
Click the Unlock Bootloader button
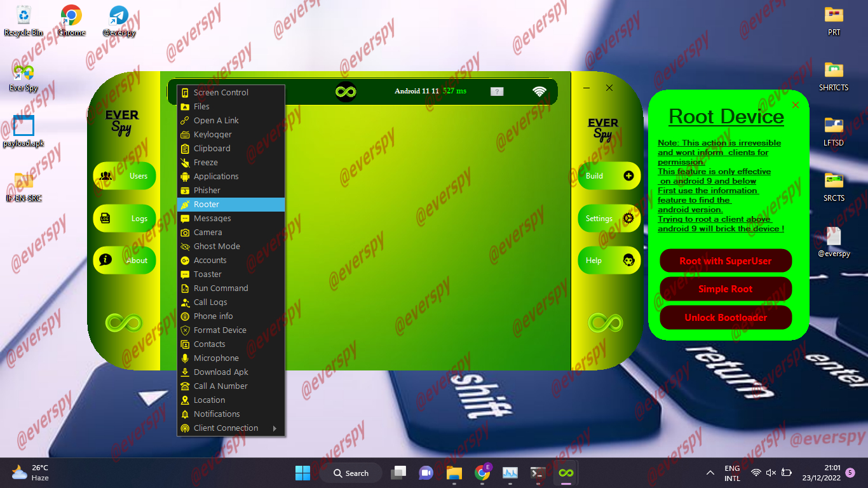[x=726, y=318]
